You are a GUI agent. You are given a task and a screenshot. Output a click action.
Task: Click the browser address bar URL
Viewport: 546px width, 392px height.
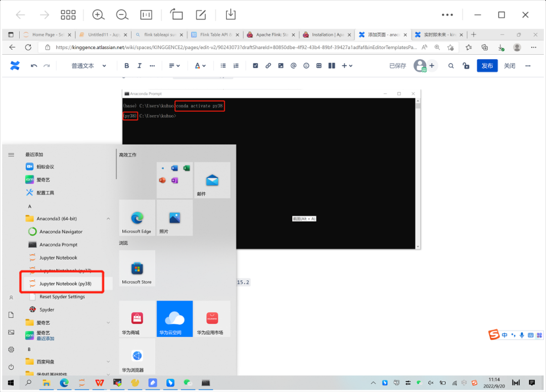pyautogui.click(x=236, y=48)
